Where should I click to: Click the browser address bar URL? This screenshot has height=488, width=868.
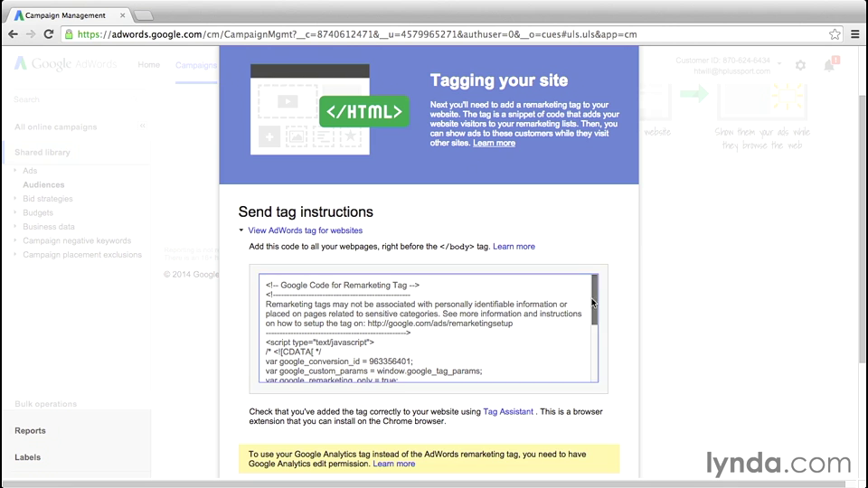pos(357,34)
